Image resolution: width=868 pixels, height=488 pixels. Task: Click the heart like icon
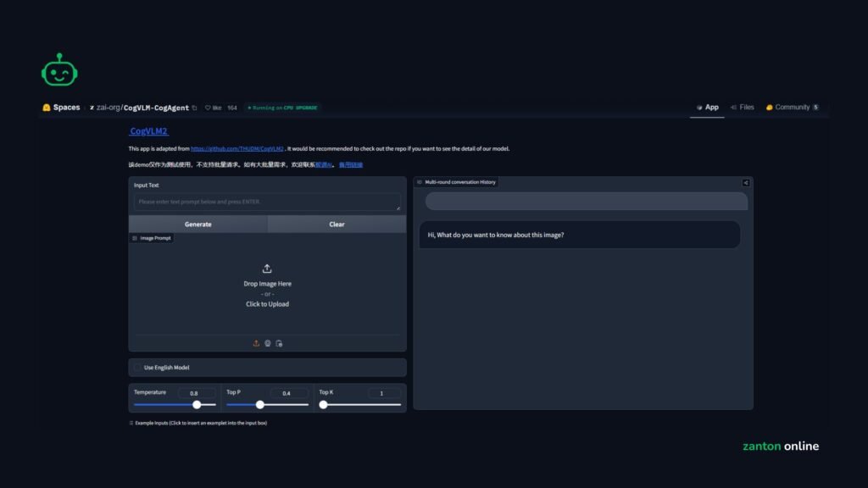tap(208, 108)
